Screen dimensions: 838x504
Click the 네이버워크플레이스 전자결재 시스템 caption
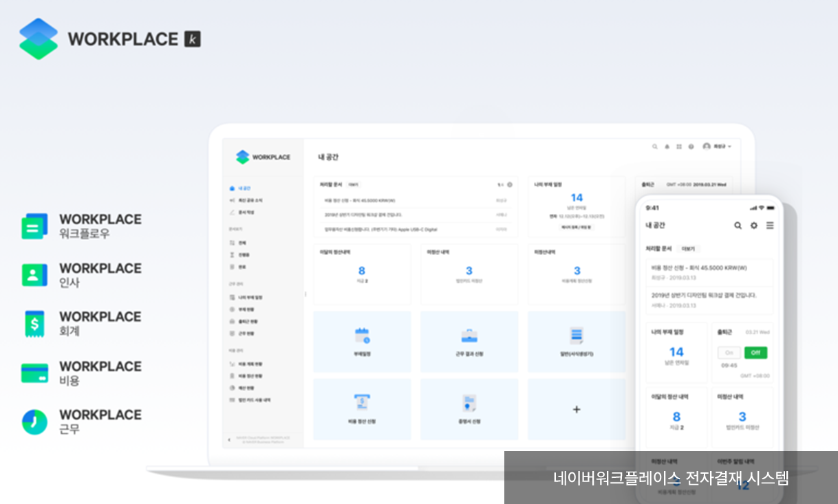(x=671, y=478)
